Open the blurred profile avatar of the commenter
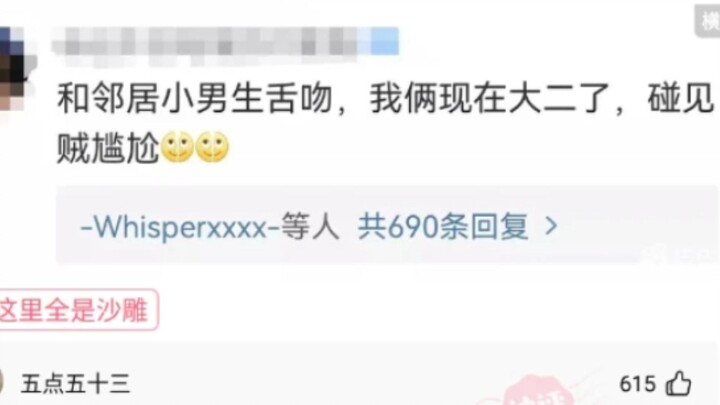The height and width of the screenshot is (405, 720). [x=14, y=69]
